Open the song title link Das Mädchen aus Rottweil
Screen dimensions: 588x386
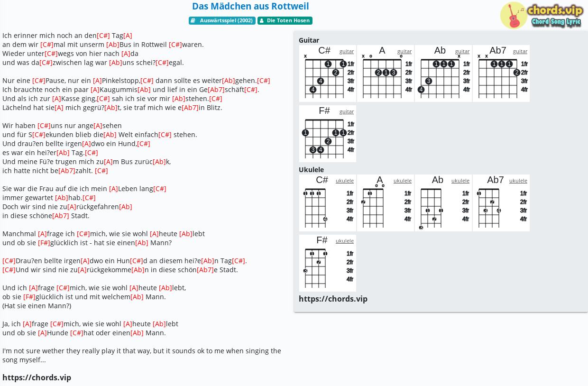point(250,6)
